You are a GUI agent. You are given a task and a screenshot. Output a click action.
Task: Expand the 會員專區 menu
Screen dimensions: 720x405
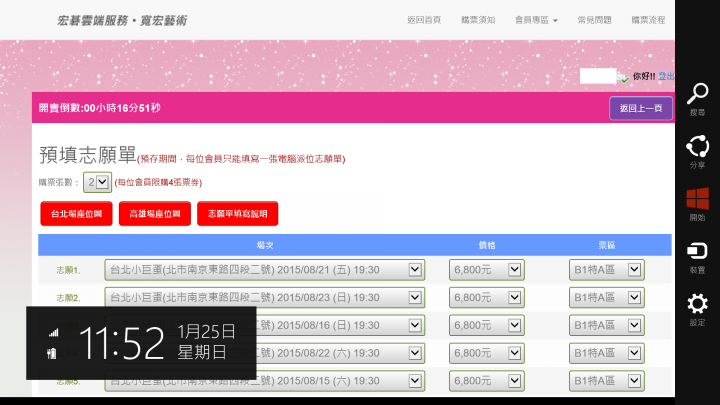pyautogui.click(x=536, y=20)
